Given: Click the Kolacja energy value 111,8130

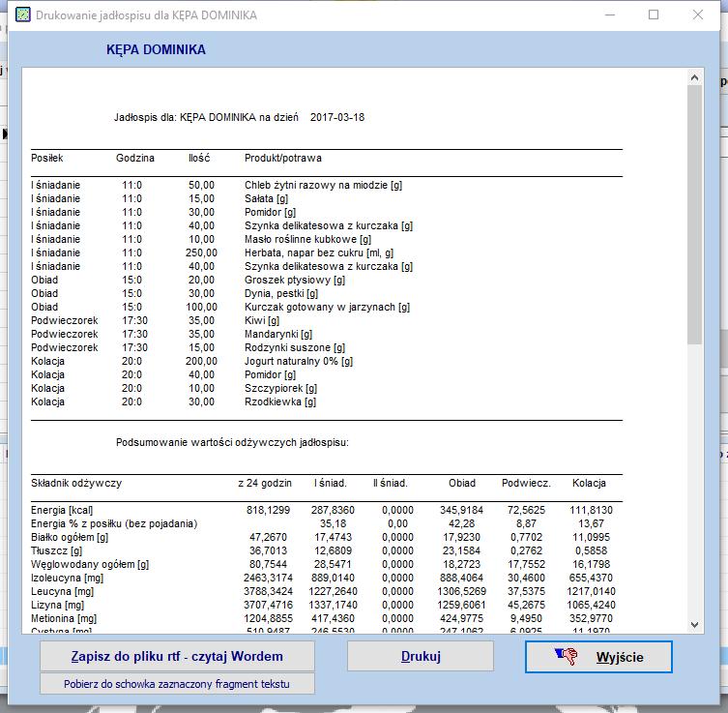Looking at the screenshot, I should pos(591,510).
